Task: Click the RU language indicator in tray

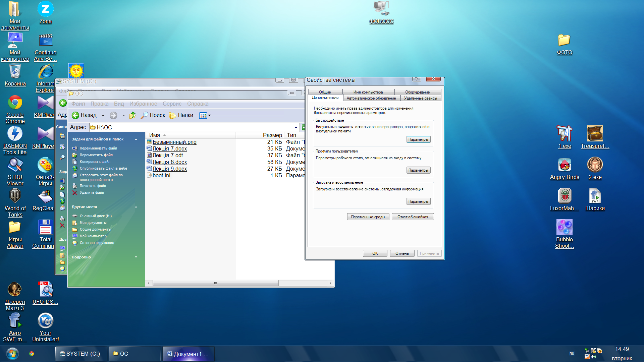Action: [x=572, y=354]
